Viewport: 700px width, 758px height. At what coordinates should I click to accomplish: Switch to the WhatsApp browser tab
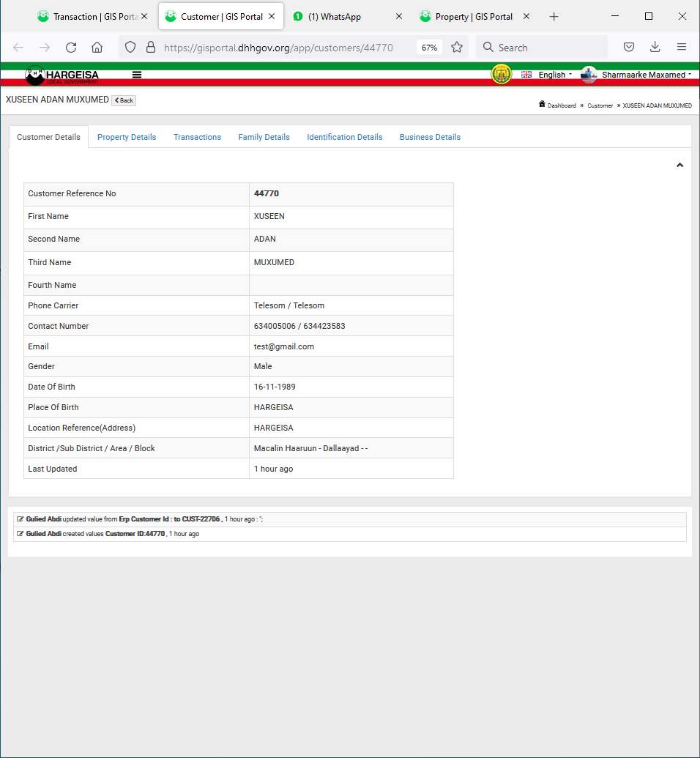point(346,17)
